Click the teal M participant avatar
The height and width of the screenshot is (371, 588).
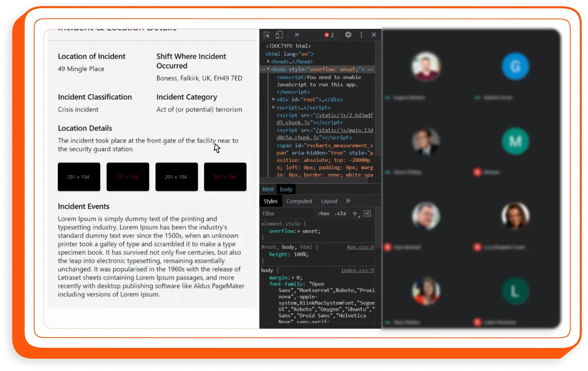pyautogui.click(x=515, y=141)
